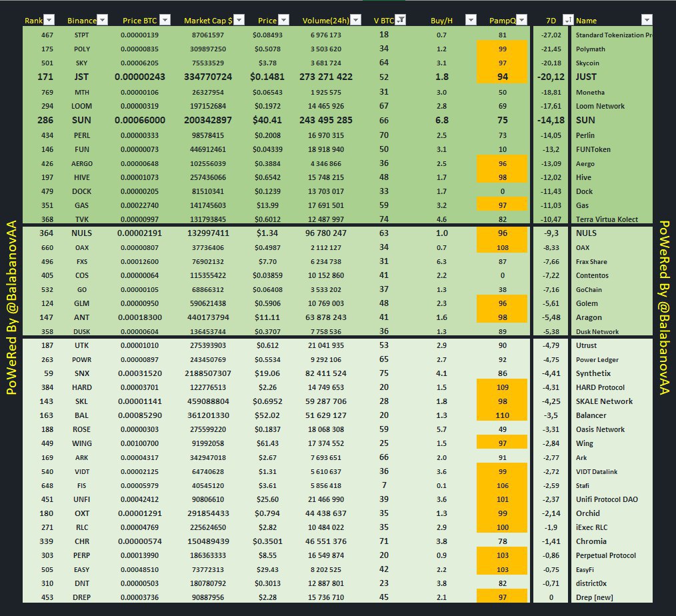The height and width of the screenshot is (616, 676).
Task: Select price $40.41 cell
Action: 267,120
